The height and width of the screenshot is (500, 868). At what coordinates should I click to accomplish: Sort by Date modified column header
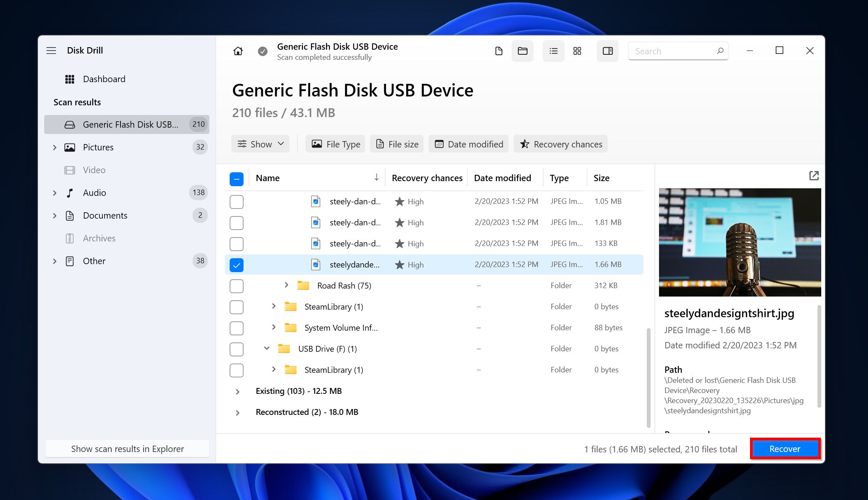502,178
